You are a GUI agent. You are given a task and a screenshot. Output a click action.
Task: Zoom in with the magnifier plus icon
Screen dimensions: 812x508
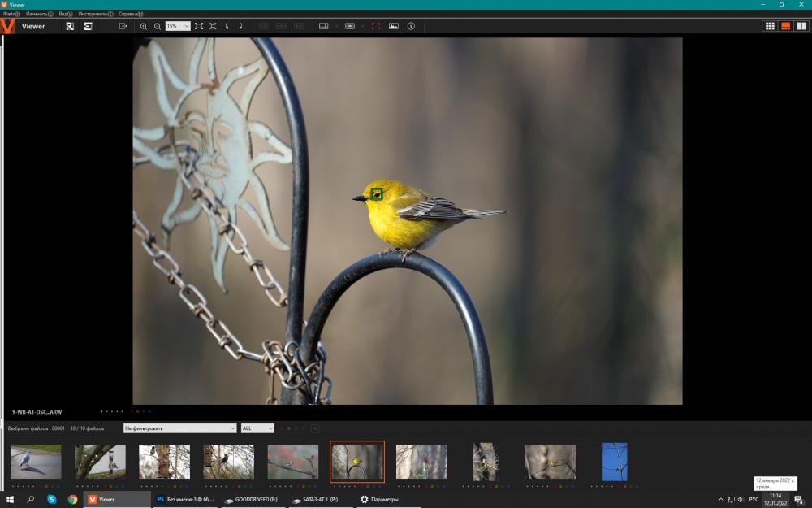pos(144,26)
